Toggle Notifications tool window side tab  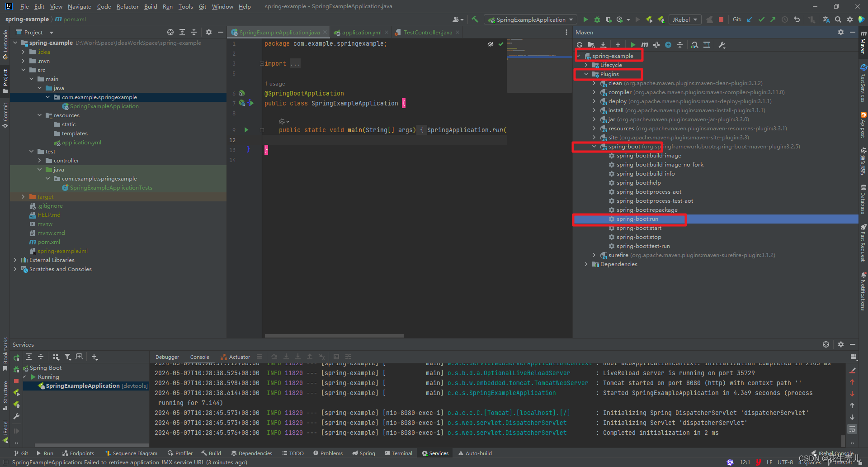coord(863,291)
